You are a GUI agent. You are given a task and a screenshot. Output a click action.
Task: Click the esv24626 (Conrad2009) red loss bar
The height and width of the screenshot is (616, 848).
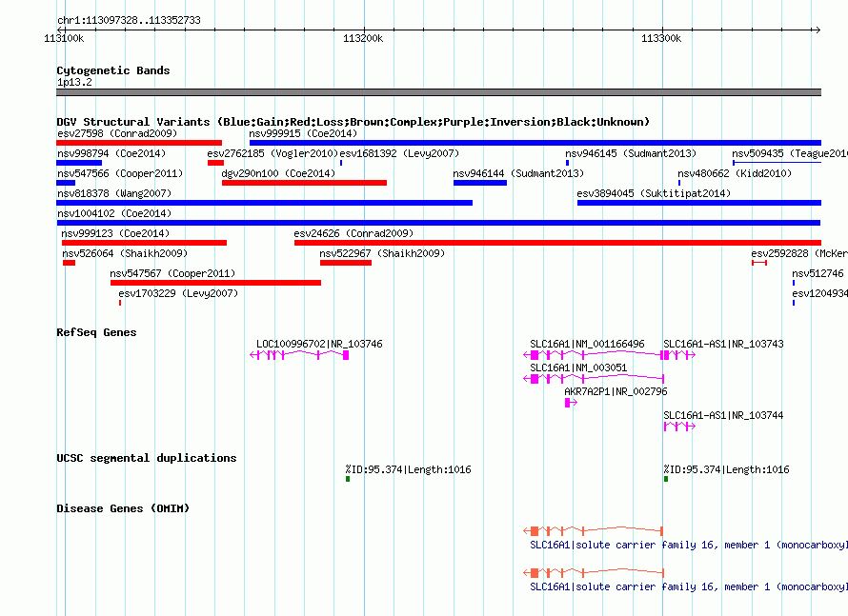coord(557,243)
